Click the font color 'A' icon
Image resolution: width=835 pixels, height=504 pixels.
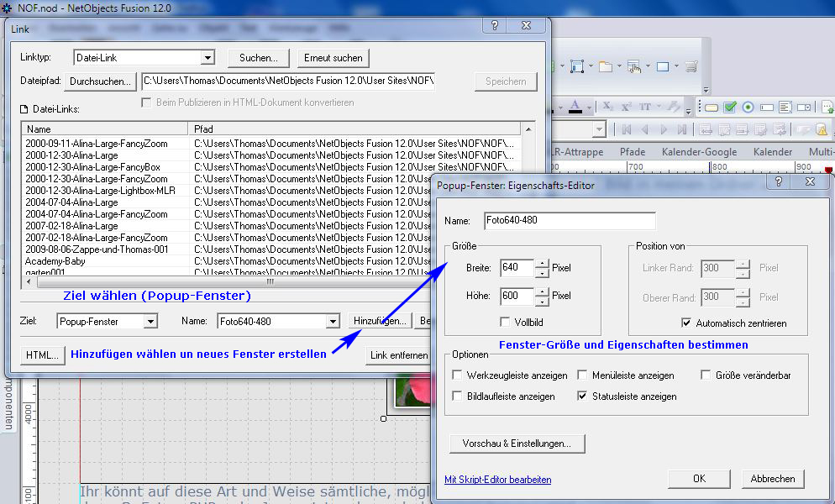tap(575, 107)
